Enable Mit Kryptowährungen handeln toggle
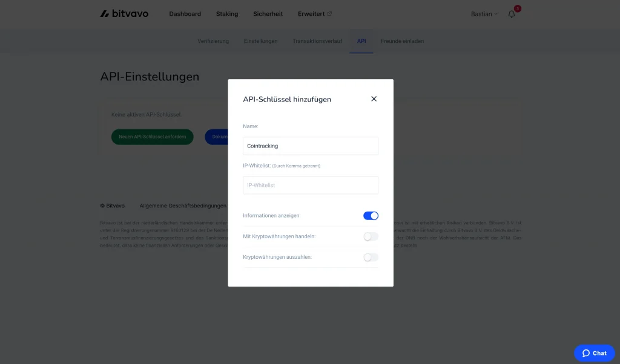This screenshot has width=620, height=364. [x=371, y=236]
